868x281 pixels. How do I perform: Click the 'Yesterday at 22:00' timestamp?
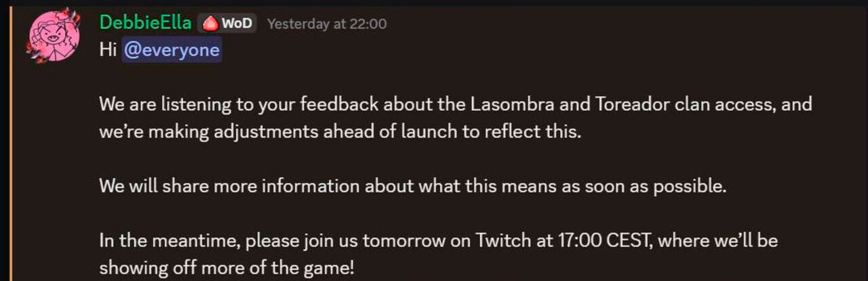coord(327,24)
